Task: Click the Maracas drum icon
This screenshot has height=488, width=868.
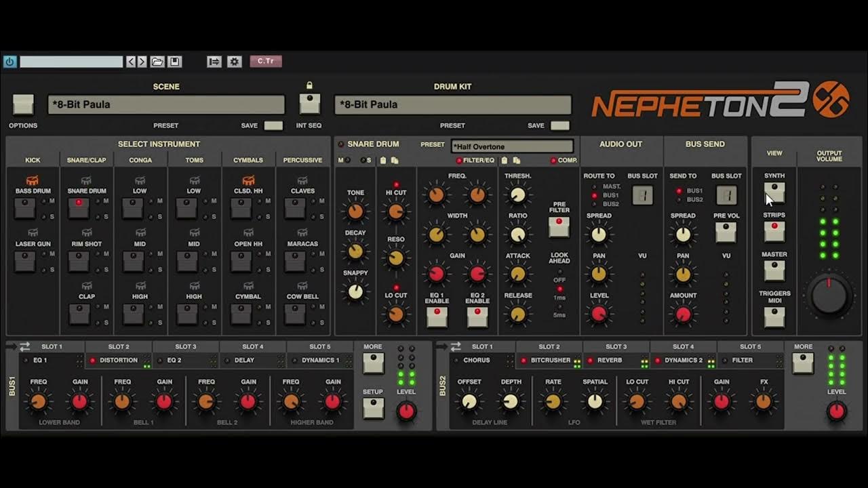Action: (x=302, y=233)
